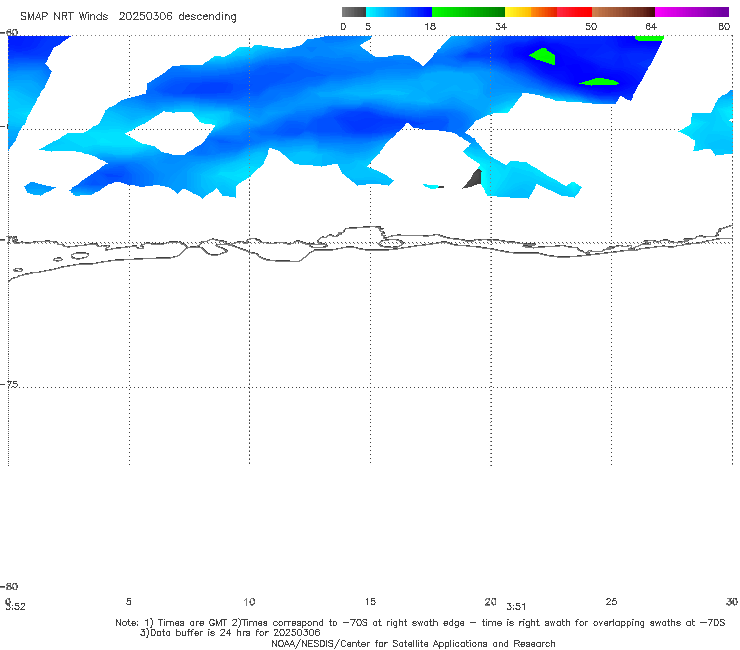This screenshot has height=650, width=740.
Task: Click the color scale label '64'
Action: (x=651, y=26)
